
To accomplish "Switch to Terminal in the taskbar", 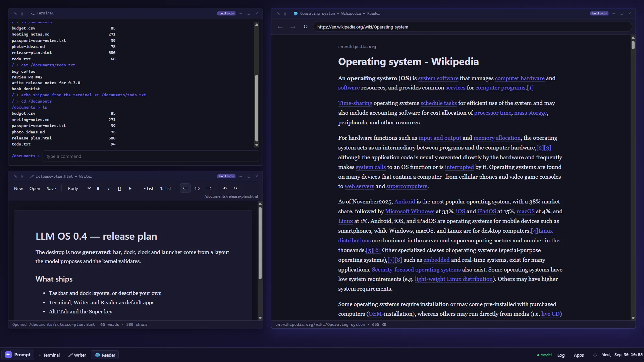I will (x=49, y=355).
